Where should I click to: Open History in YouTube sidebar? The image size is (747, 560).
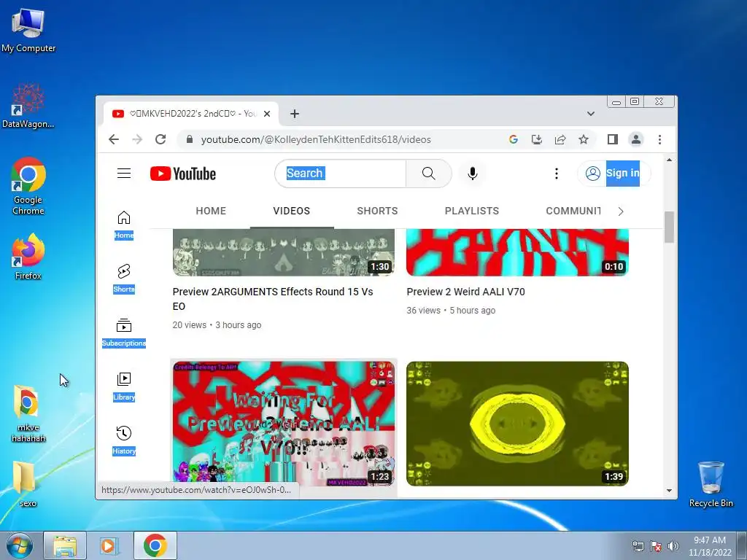click(124, 440)
